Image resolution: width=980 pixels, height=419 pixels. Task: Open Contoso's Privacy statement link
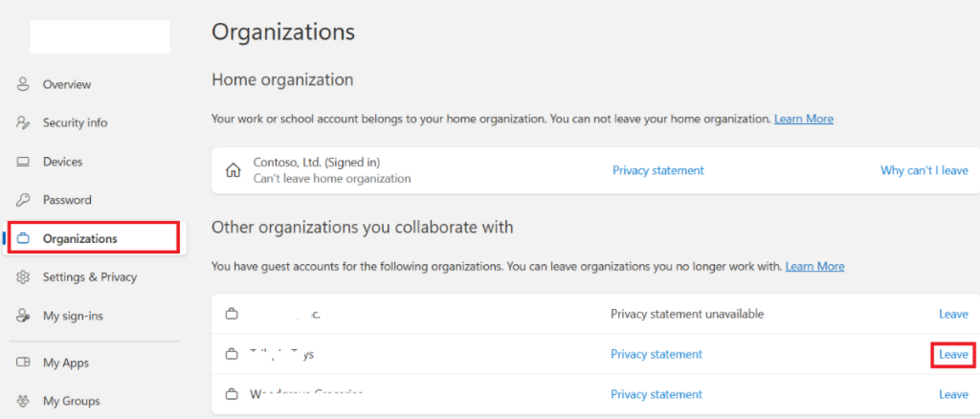(x=657, y=170)
